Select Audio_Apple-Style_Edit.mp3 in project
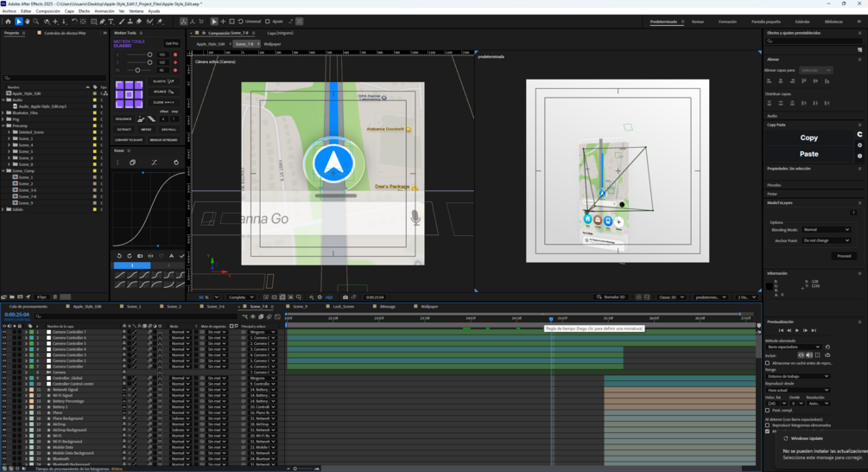 click(42, 106)
